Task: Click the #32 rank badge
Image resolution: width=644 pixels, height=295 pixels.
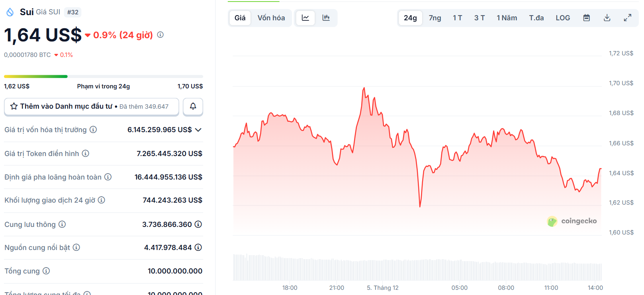Action: tap(73, 12)
